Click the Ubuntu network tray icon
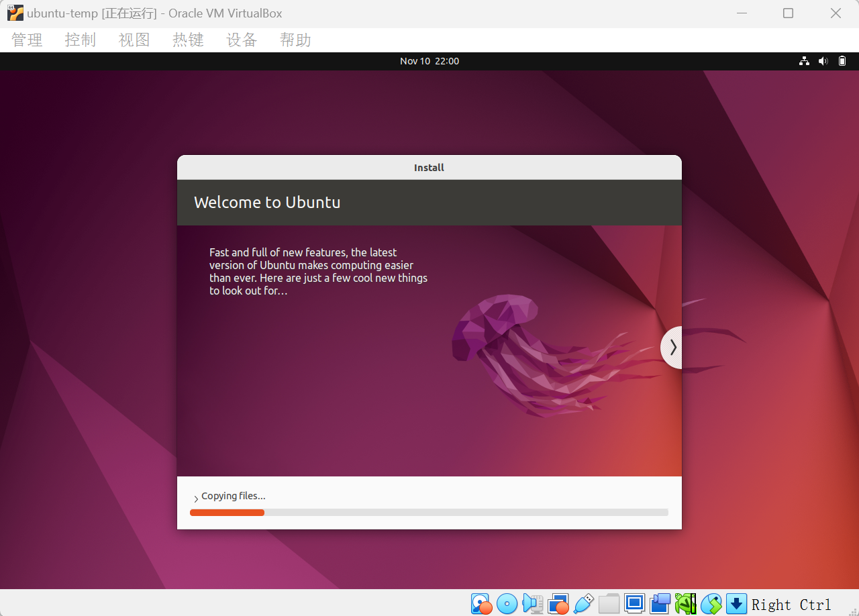Screen dimensions: 859x616 coord(804,61)
